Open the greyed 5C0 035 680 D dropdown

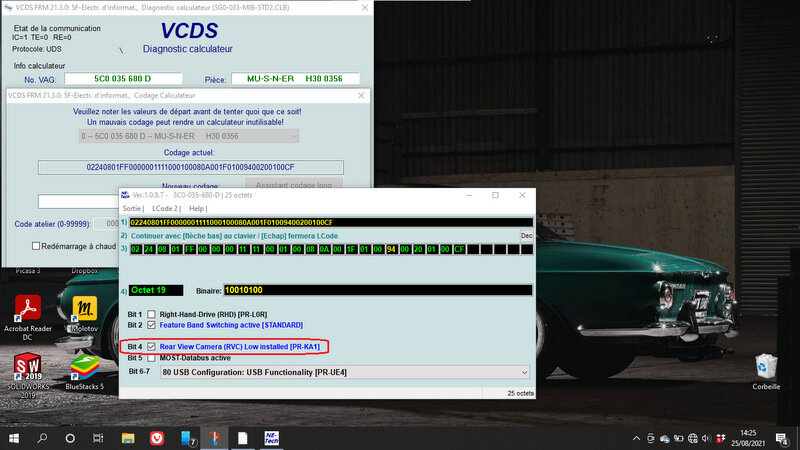pyautogui.click(x=189, y=136)
